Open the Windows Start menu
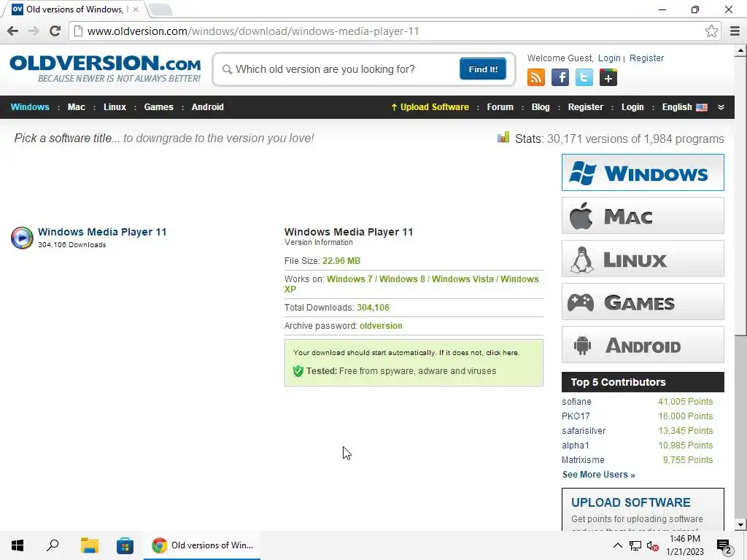The width and height of the screenshot is (747, 560). tap(18, 545)
